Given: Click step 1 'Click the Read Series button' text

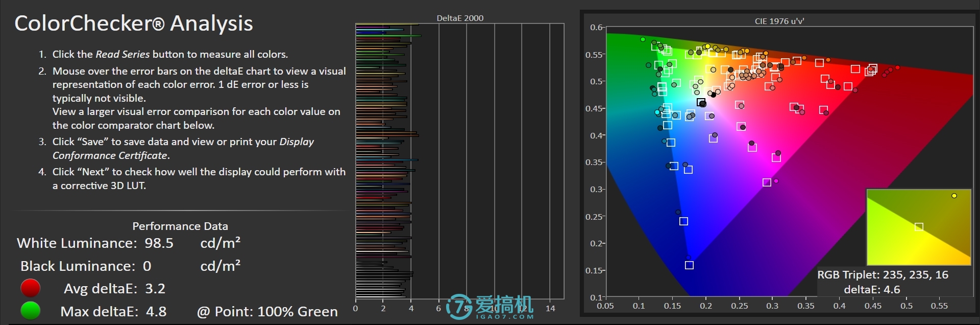Looking at the screenshot, I should tap(170, 54).
